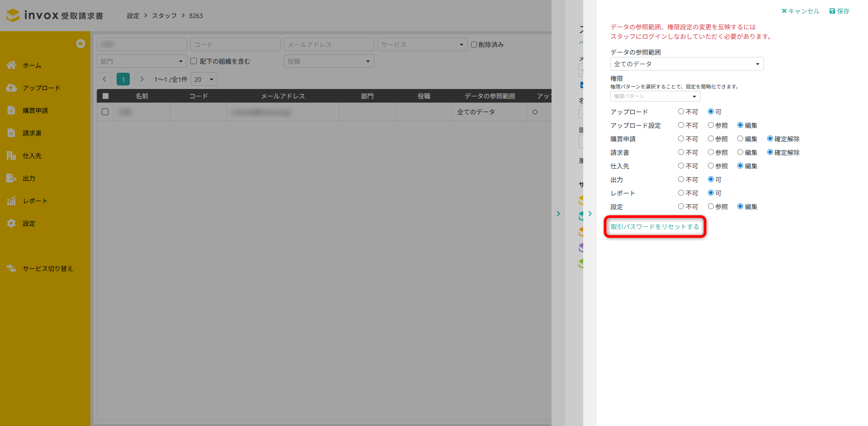868x426 pixels.
Task: Open the レポート chart icon
Action: (x=11, y=201)
